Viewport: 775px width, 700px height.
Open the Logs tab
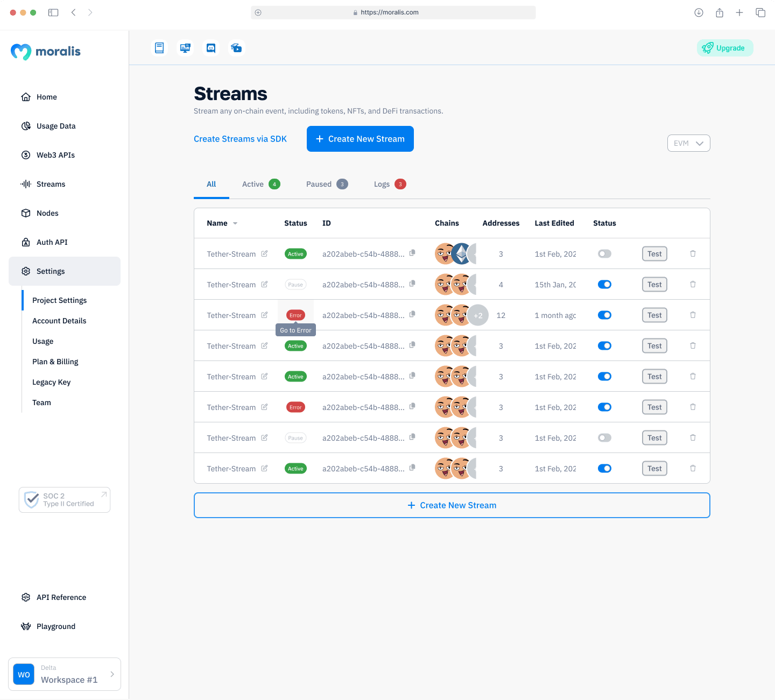(382, 184)
